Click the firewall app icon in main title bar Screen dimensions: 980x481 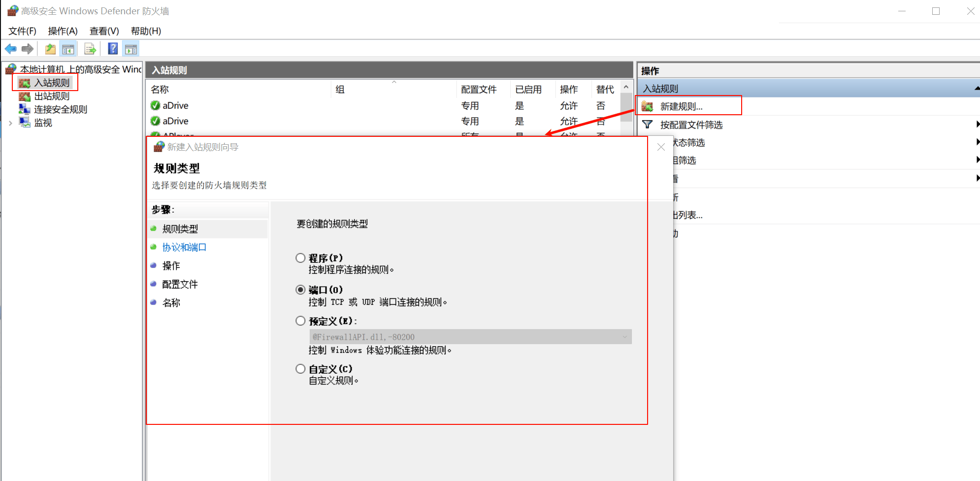point(12,11)
